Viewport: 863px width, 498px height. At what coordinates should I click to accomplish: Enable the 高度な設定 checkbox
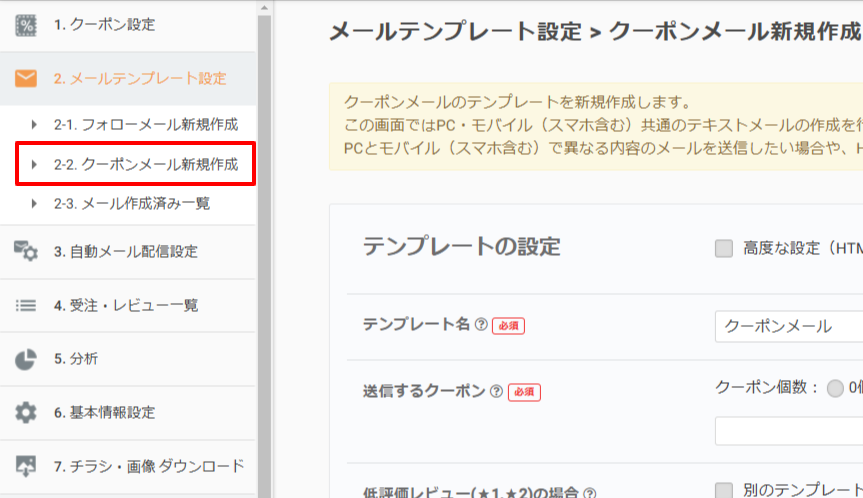click(724, 248)
